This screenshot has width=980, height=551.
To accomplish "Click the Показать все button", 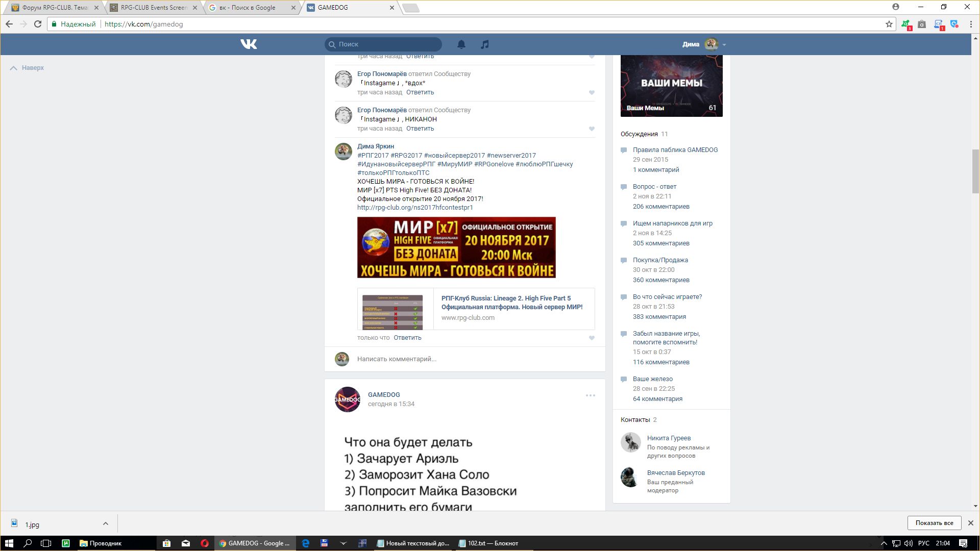I will (934, 523).
